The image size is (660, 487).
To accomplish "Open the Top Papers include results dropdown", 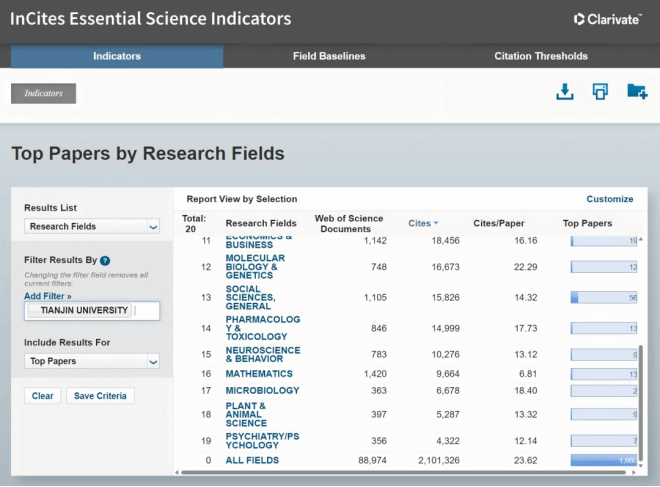I will coord(92,361).
